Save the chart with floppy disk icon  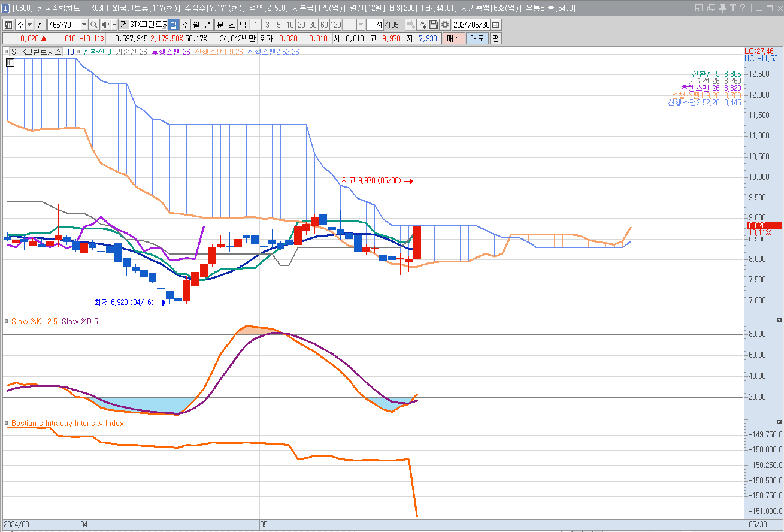click(x=434, y=25)
